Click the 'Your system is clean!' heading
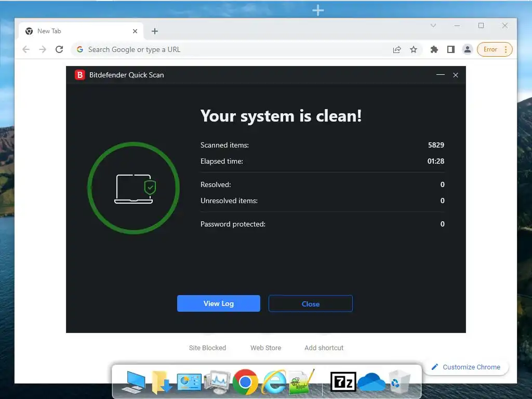This screenshot has height=399, width=532. click(x=281, y=116)
